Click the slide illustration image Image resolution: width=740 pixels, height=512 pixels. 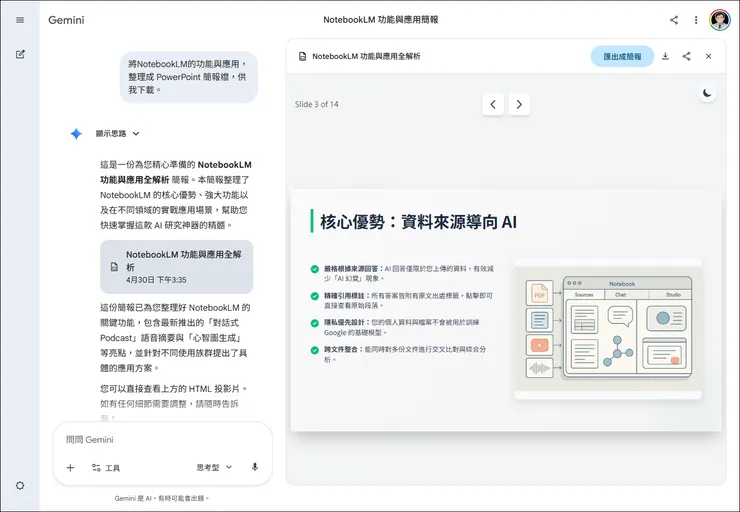tap(608, 328)
